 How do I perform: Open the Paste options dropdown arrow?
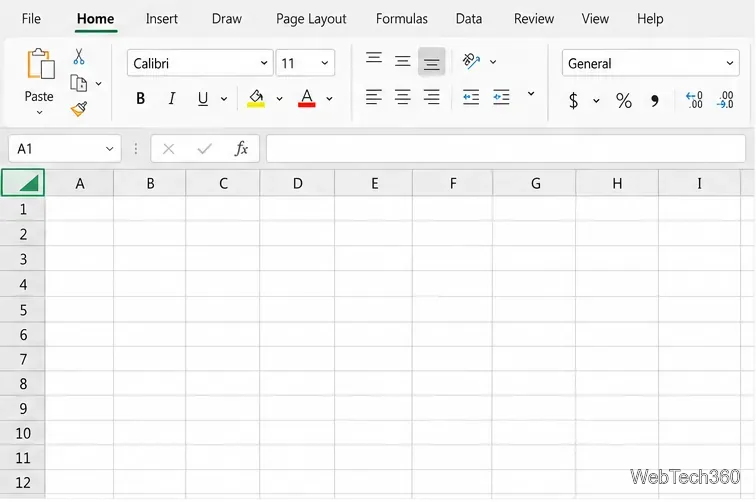(40, 112)
